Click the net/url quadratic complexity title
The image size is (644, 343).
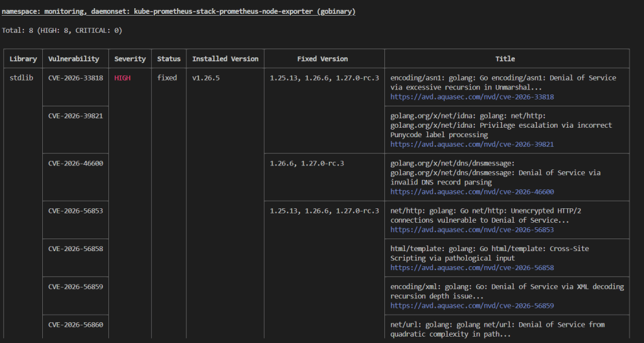click(x=497, y=329)
